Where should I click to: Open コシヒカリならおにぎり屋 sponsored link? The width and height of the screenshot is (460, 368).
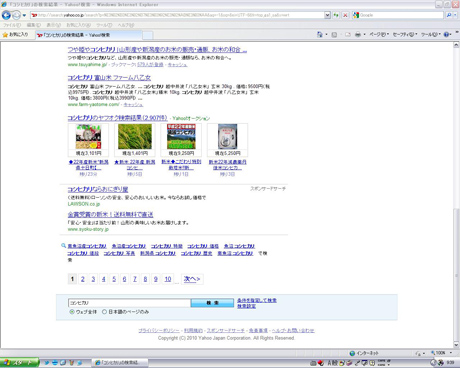[98, 189]
